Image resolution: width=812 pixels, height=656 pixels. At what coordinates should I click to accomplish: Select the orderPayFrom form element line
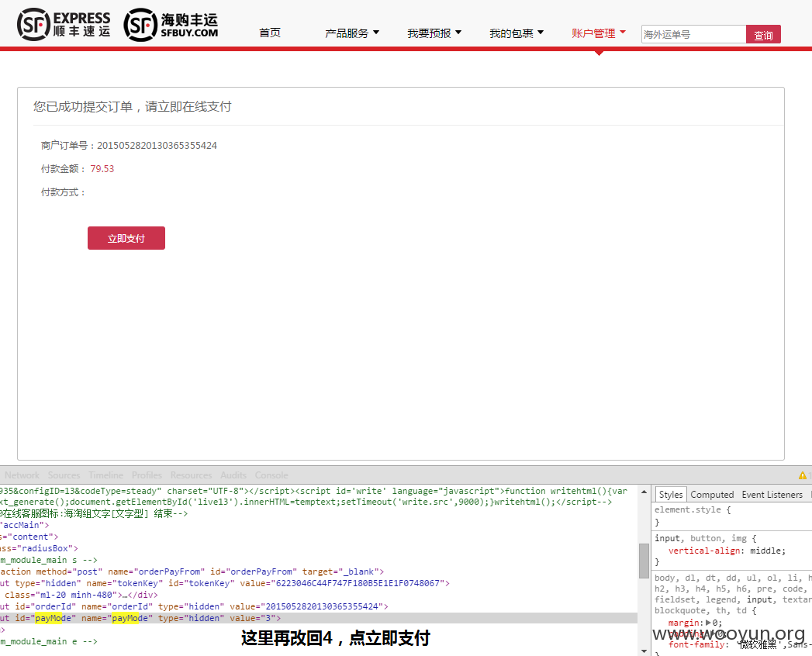[x=318, y=571]
